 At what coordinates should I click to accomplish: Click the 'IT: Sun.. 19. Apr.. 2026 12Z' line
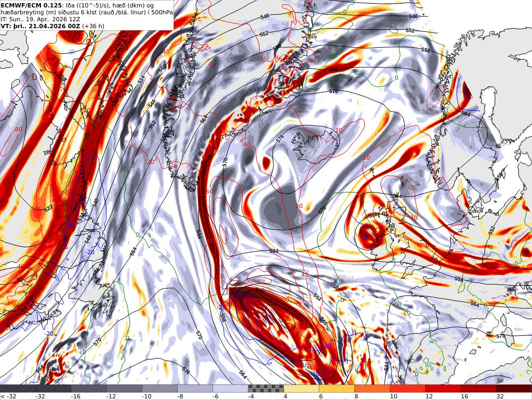click(40, 19)
